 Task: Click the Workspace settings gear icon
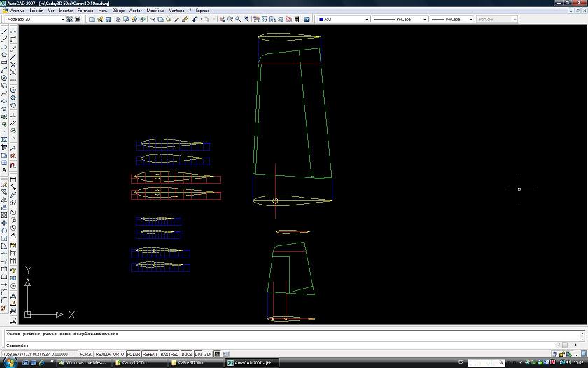[71, 20]
